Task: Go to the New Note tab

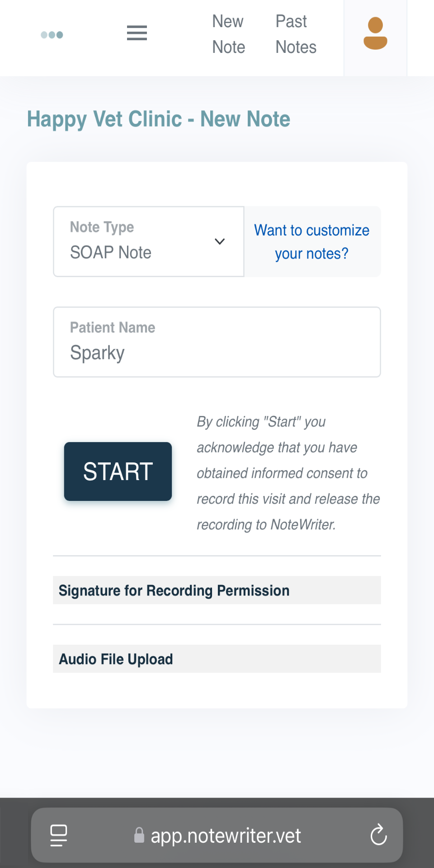Action: (229, 34)
